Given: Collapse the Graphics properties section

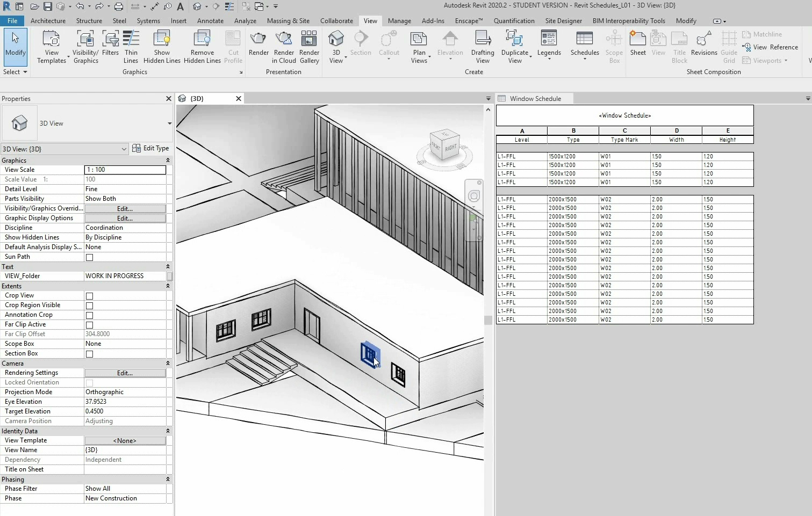Looking at the screenshot, I should pyautogui.click(x=168, y=161).
